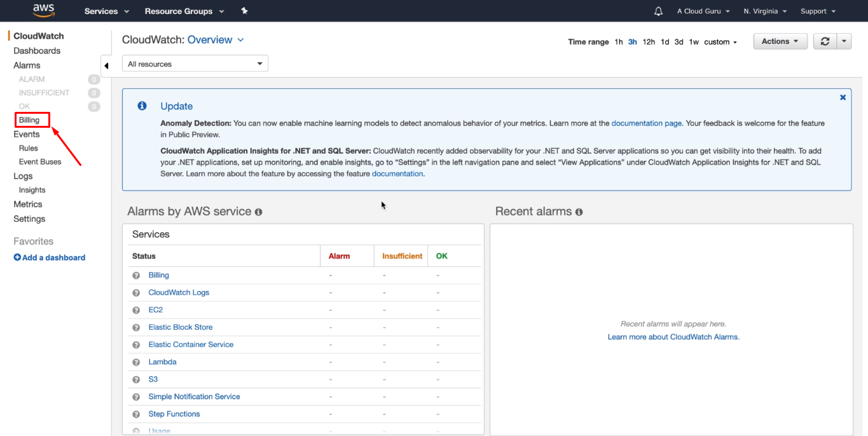Open the custom time range dropdown
This screenshot has width=868, height=436.
click(x=720, y=42)
